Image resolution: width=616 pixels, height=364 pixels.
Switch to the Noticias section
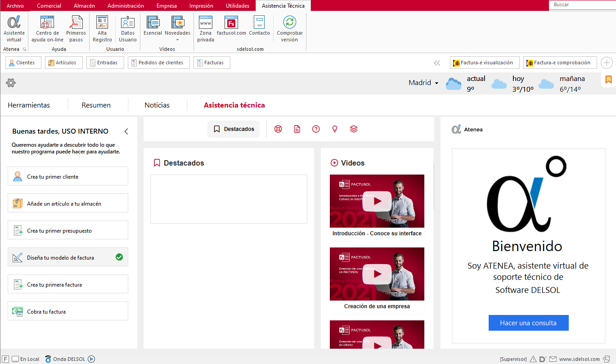pos(157,105)
